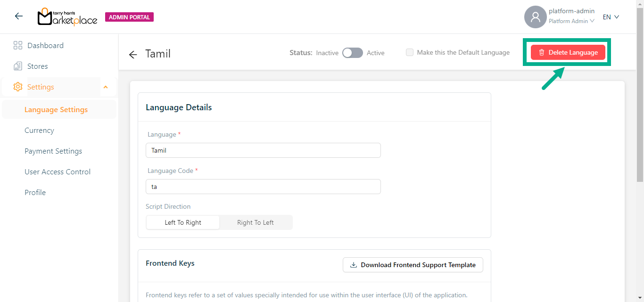Click the Dashboard grid icon
644x302 pixels.
[18, 46]
